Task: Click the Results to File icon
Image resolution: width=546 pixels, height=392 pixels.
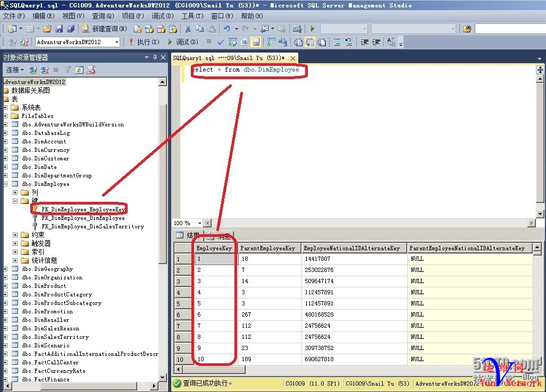Action: pyautogui.click(x=322, y=42)
